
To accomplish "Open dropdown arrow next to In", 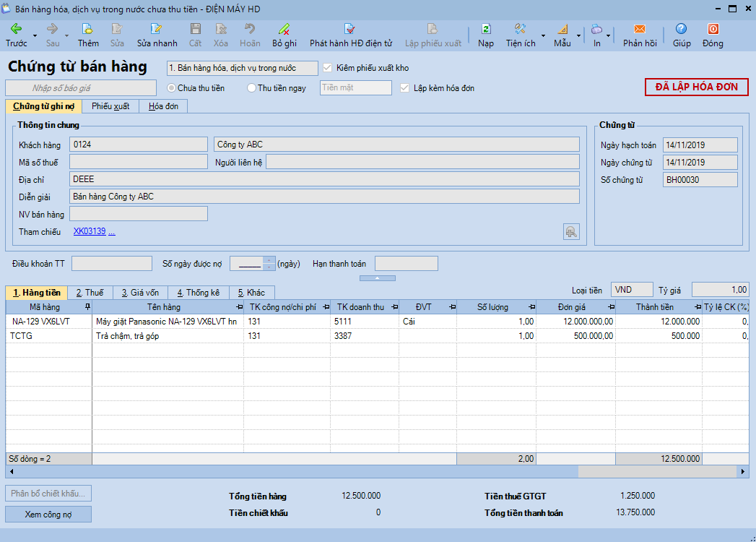I will click(608, 35).
